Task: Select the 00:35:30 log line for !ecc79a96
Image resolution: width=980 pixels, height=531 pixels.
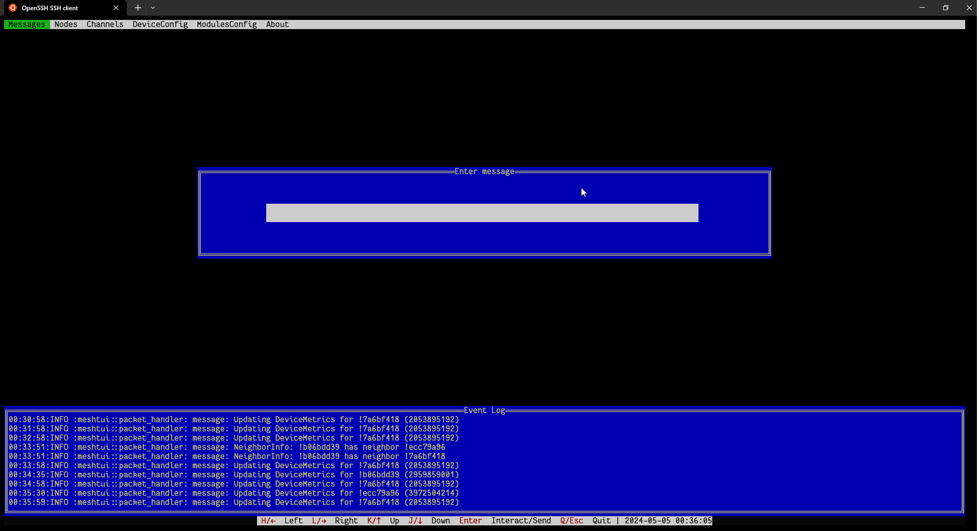Action: tap(234, 493)
